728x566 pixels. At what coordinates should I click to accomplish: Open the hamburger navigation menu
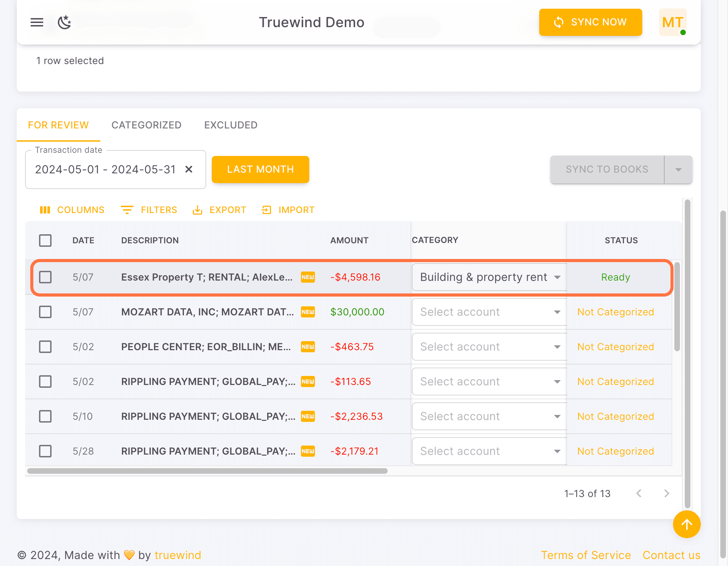click(36, 22)
